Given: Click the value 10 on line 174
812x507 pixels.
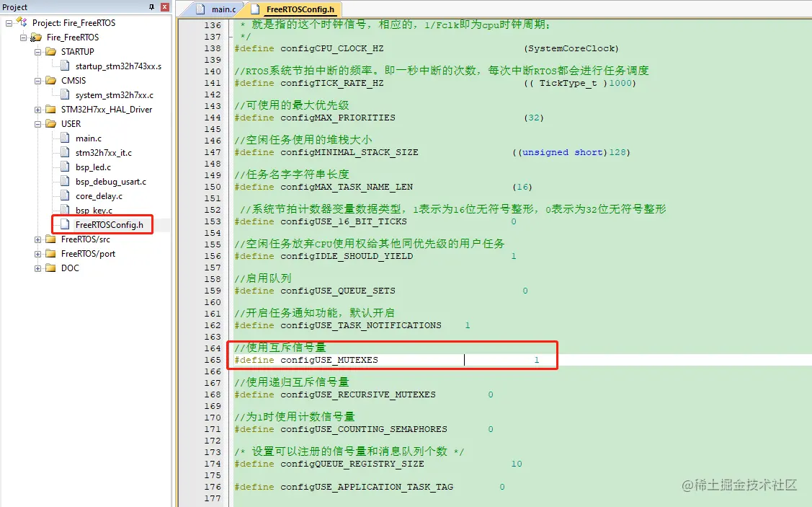Looking at the screenshot, I should pos(517,464).
